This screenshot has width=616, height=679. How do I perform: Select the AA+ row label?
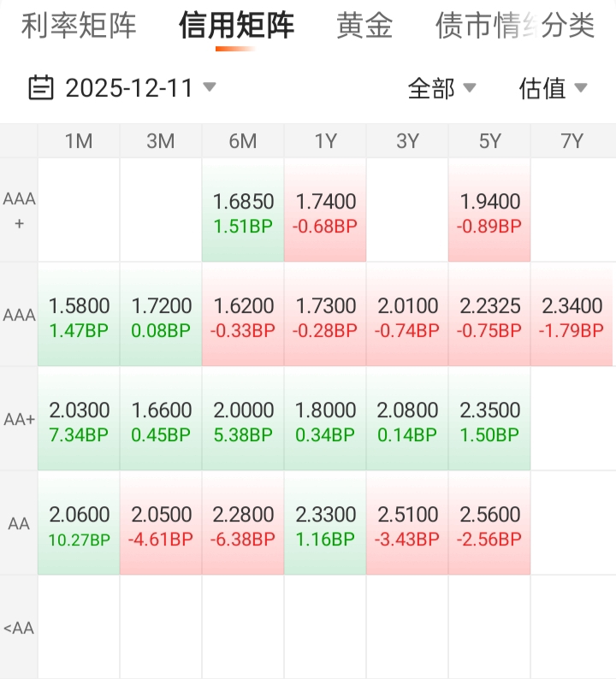coord(19,420)
